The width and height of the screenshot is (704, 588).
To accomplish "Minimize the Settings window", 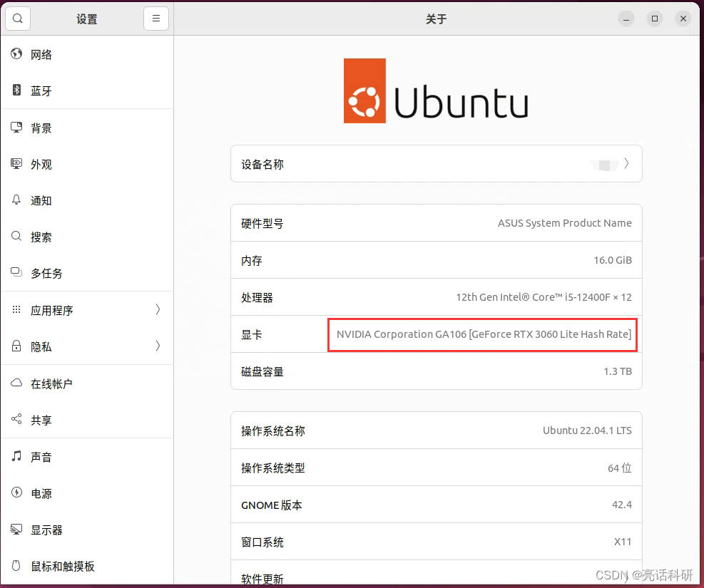I will pyautogui.click(x=626, y=19).
